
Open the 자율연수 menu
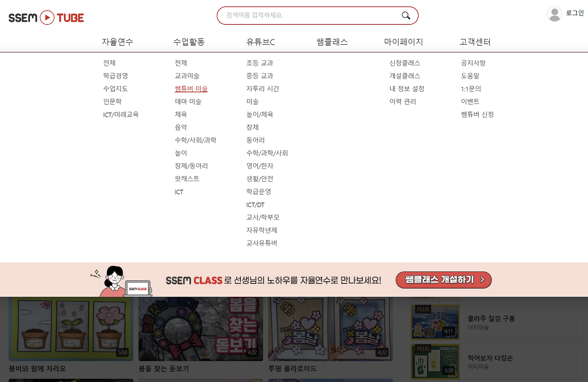pyautogui.click(x=117, y=41)
